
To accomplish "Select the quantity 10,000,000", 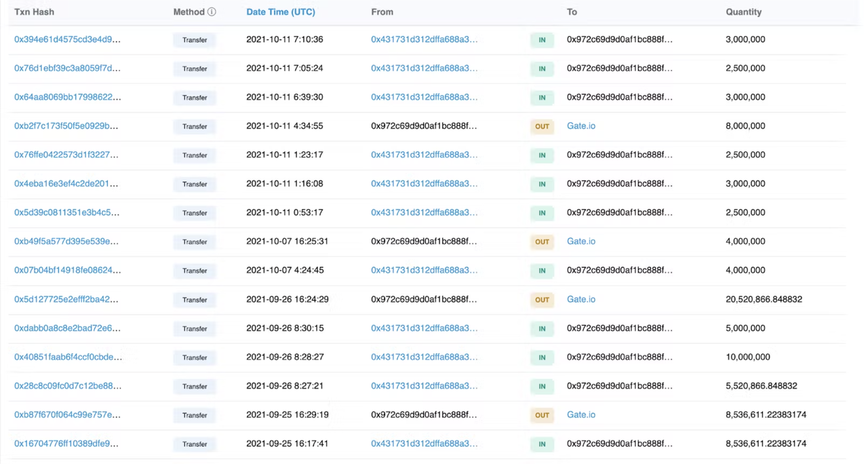I will 748,357.
